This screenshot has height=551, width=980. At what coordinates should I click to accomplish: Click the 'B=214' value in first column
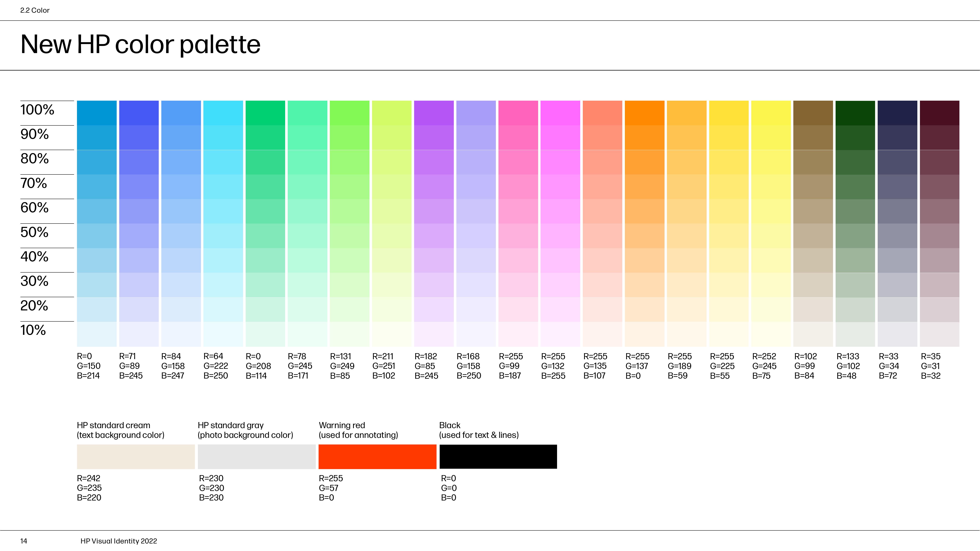point(88,376)
